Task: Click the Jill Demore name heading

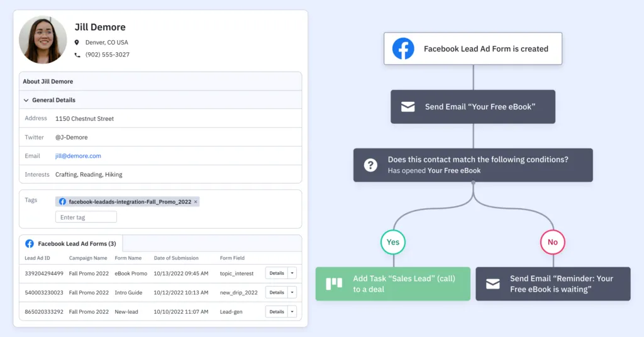Action: pos(100,27)
